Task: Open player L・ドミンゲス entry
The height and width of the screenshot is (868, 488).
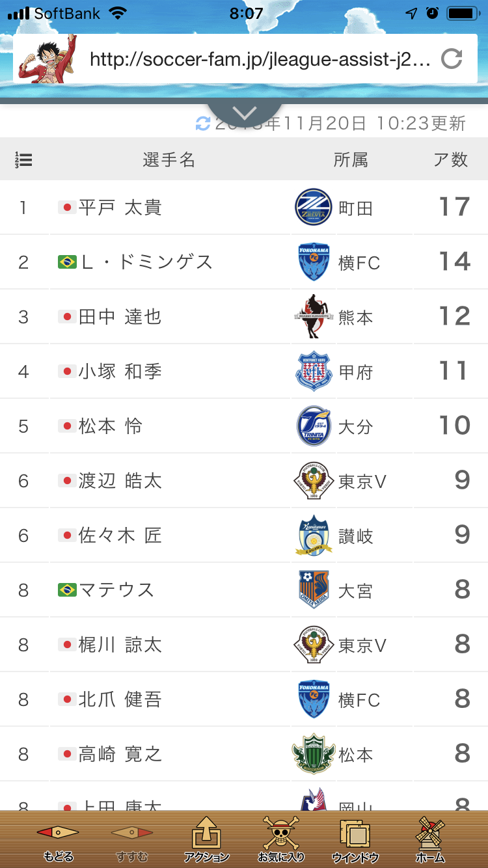Action: (x=146, y=262)
